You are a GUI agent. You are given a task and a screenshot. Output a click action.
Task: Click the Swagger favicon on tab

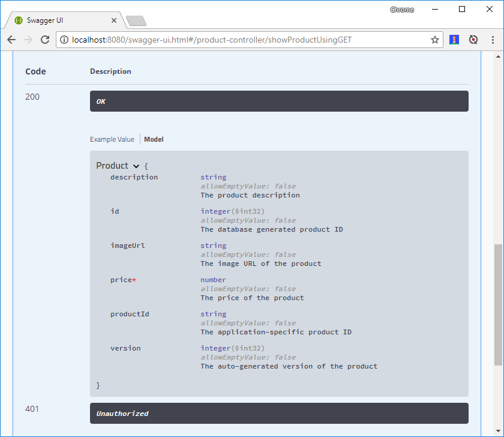[19, 20]
